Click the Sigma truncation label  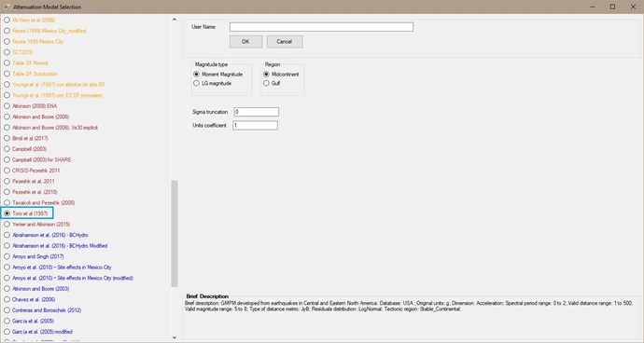pos(210,112)
